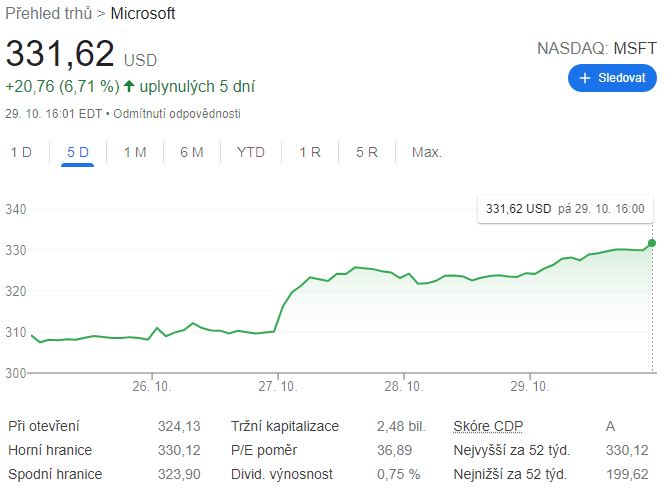Image resolution: width=666 pixels, height=494 pixels.
Task: Show the 5 R chart range
Action: tap(367, 152)
